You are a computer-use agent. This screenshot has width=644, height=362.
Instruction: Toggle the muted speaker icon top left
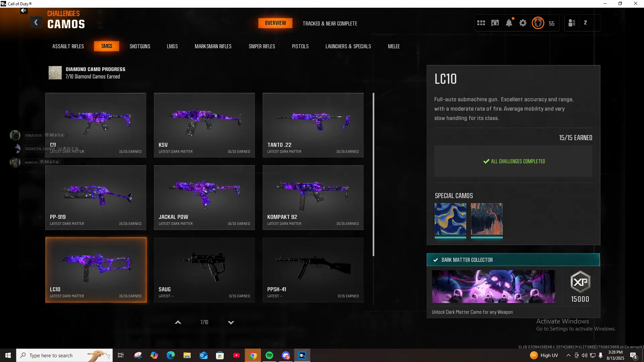[23, 11]
